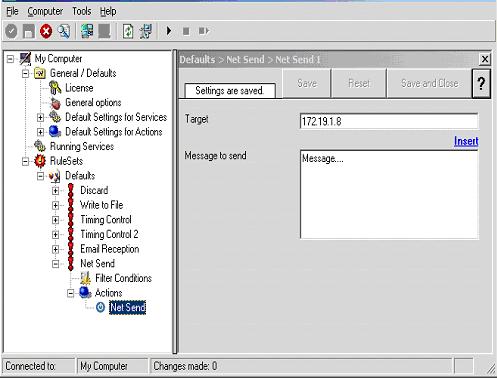Select the Timing Control 2 rule

point(109,234)
